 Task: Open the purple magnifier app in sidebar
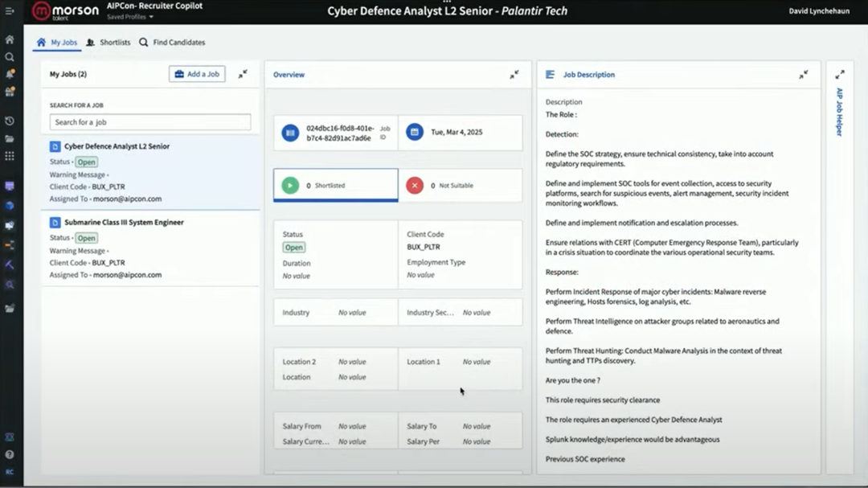point(10,285)
